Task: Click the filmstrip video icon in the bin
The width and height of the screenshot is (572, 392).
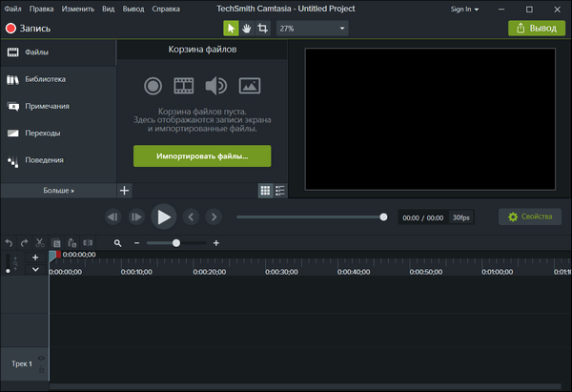Action: point(184,86)
